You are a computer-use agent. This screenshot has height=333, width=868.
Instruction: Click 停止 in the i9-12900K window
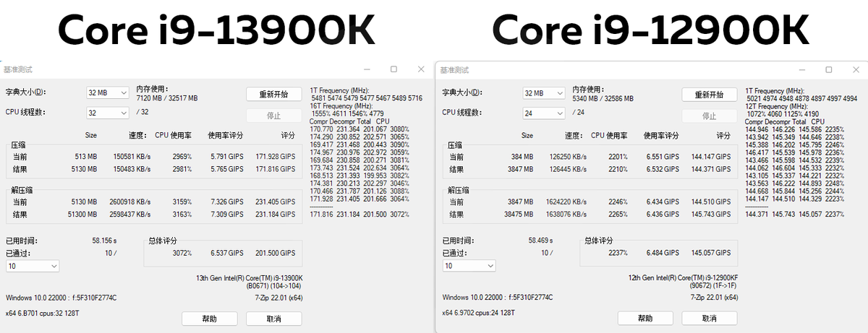[x=710, y=116]
